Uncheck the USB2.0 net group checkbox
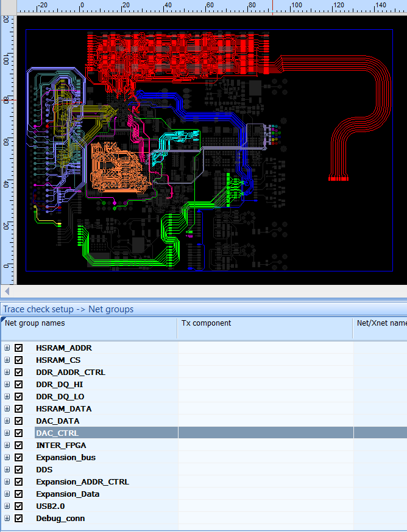Viewport: 407px width, 532px height. tap(18, 506)
